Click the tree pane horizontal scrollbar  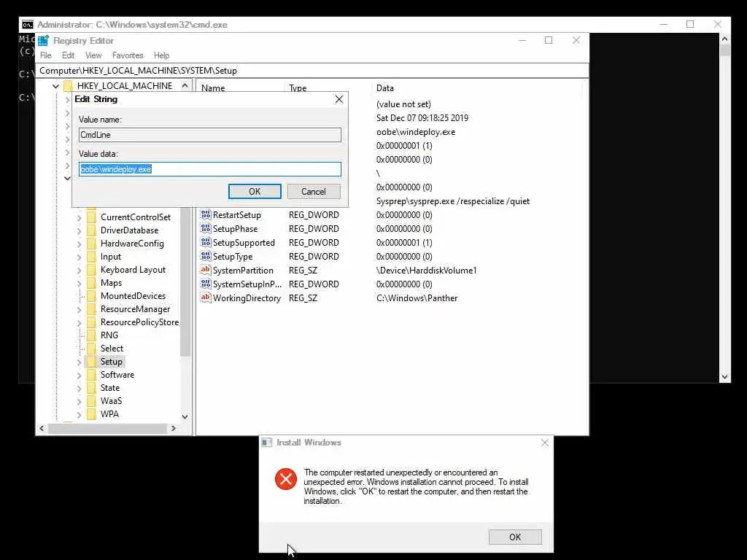pyautogui.click(x=108, y=428)
